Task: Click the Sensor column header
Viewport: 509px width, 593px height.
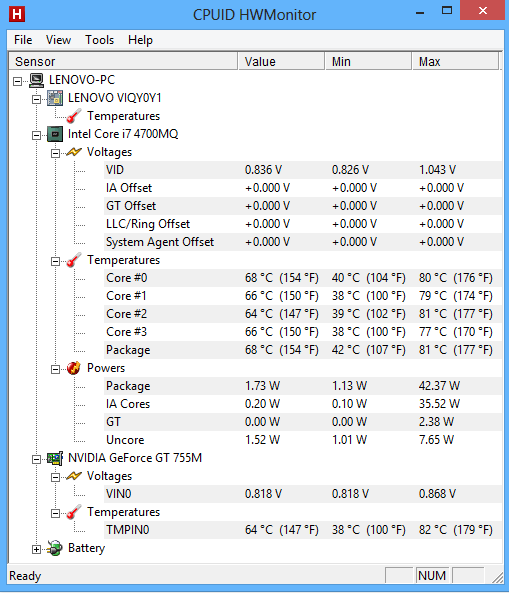Action: pyautogui.click(x=123, y=61)
